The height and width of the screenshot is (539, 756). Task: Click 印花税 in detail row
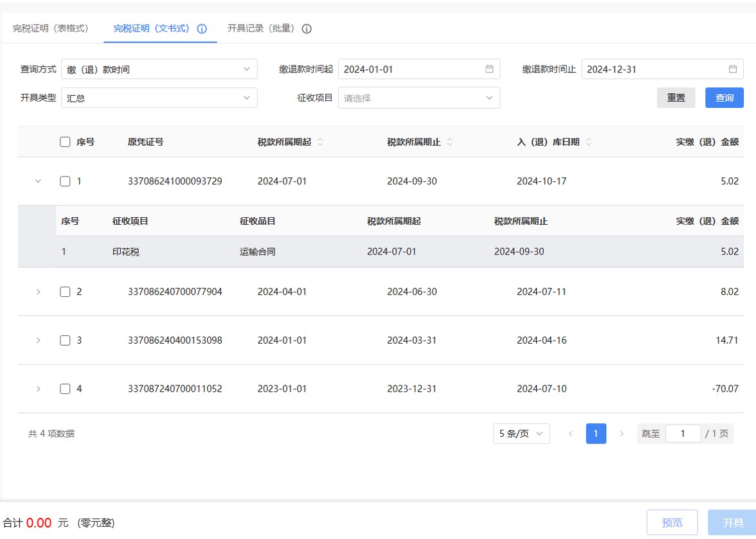tap(126, 251)
